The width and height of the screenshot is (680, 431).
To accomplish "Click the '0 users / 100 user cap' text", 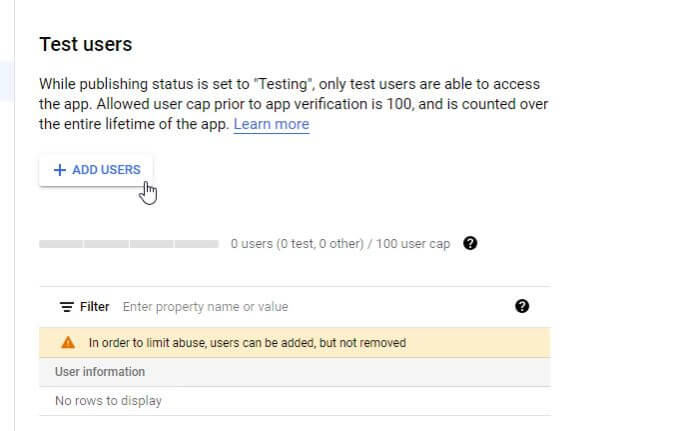I will tap(340, 244).
